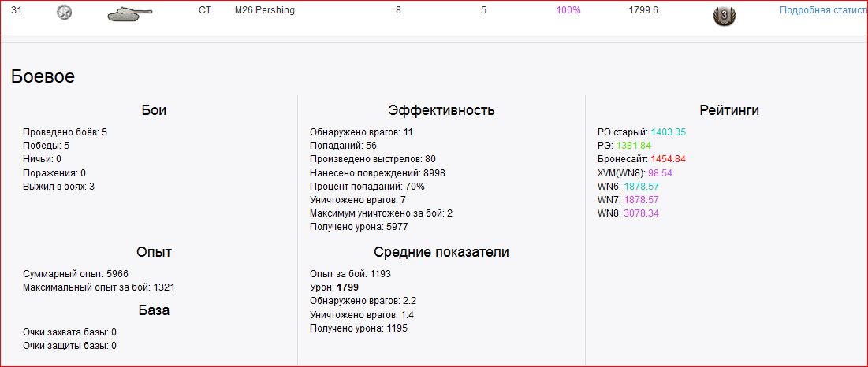This screenshot has height=367, width=868.
Task: Click Очки захвата базы: 0 line
Action: click(x=69, y=332)
